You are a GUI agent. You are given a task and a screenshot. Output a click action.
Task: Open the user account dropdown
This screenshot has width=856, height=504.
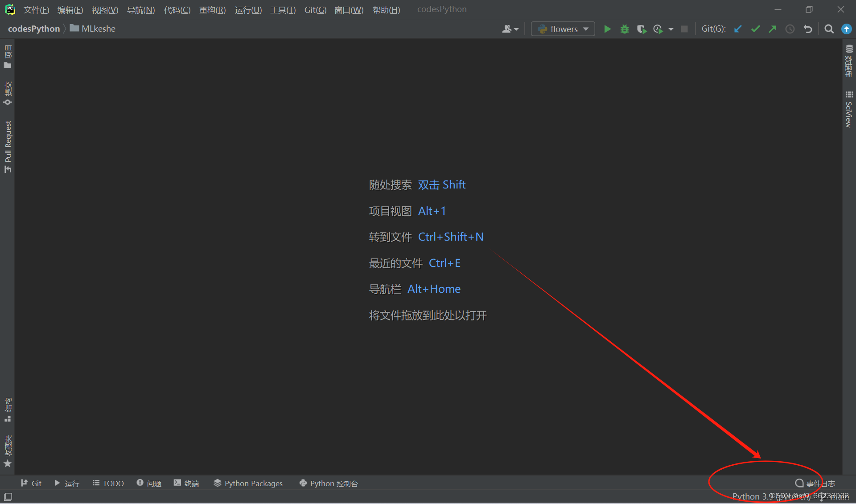tap(510, 29)
